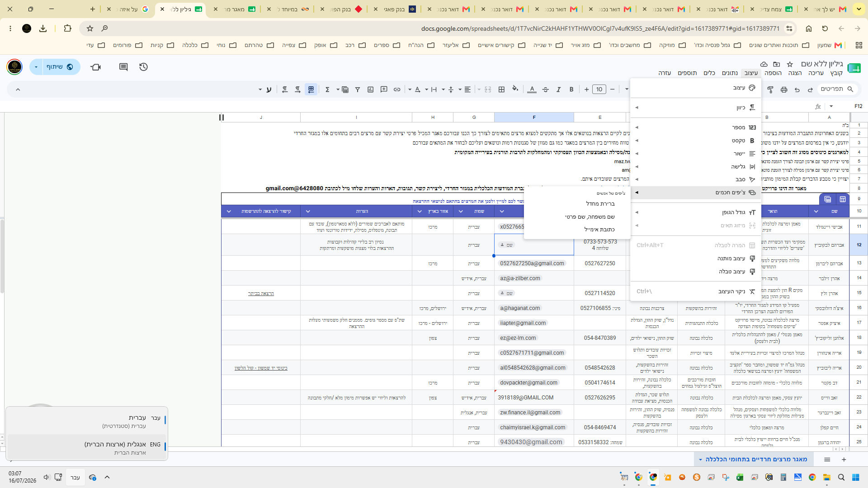Expand the גודל הגופן submenu
Viewport: 868px width, 488px height.
click(x=696, y=212)
